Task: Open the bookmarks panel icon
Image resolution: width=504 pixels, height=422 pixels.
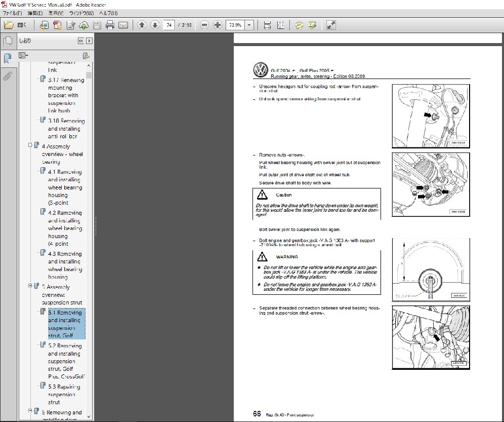Action: click(8, 58)
